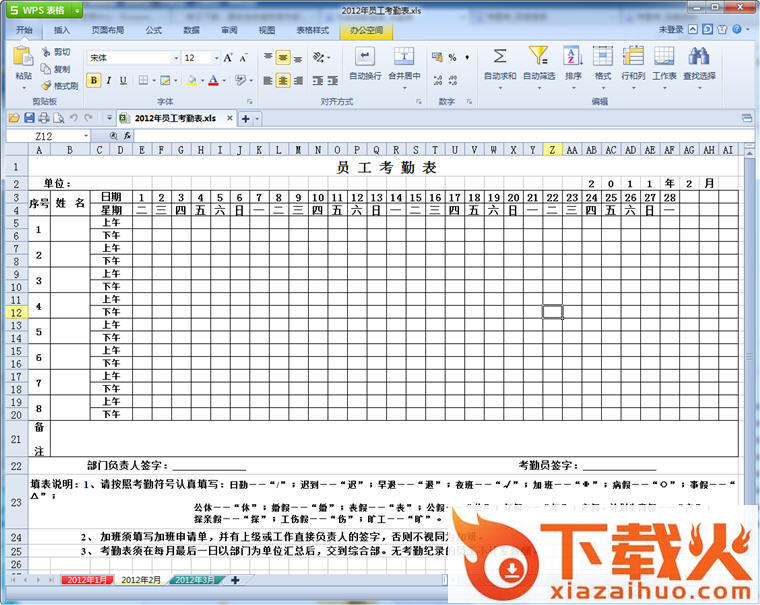Image resolution: width=760 pixels, height=605 pixels.
Task: Select column header Z
Action: pyautogui.click(x=552, y=150)
